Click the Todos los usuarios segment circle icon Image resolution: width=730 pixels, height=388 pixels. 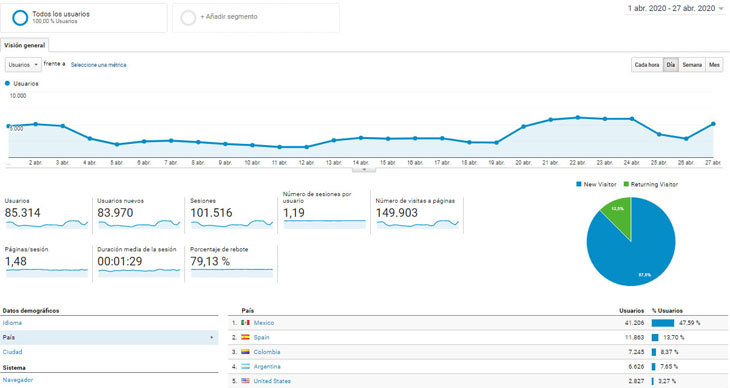(x=20, y=18)
